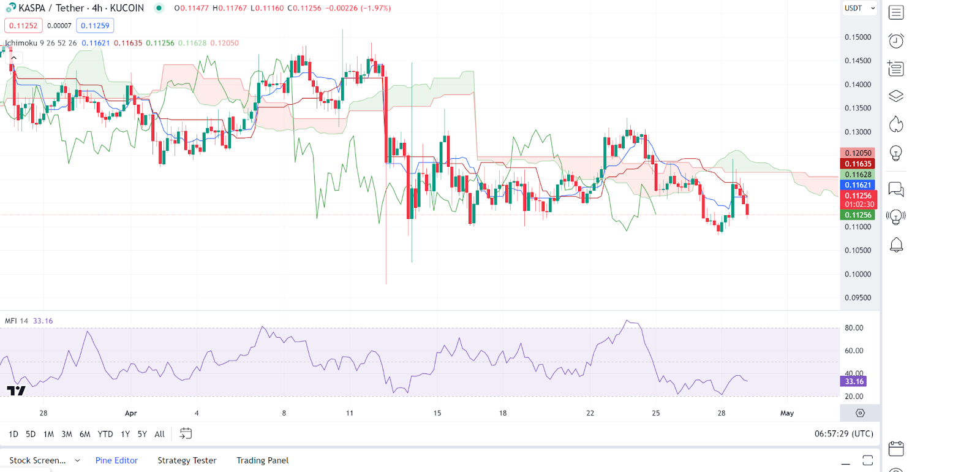
Task: Select the 1D time range
Action: click(13, 434)
